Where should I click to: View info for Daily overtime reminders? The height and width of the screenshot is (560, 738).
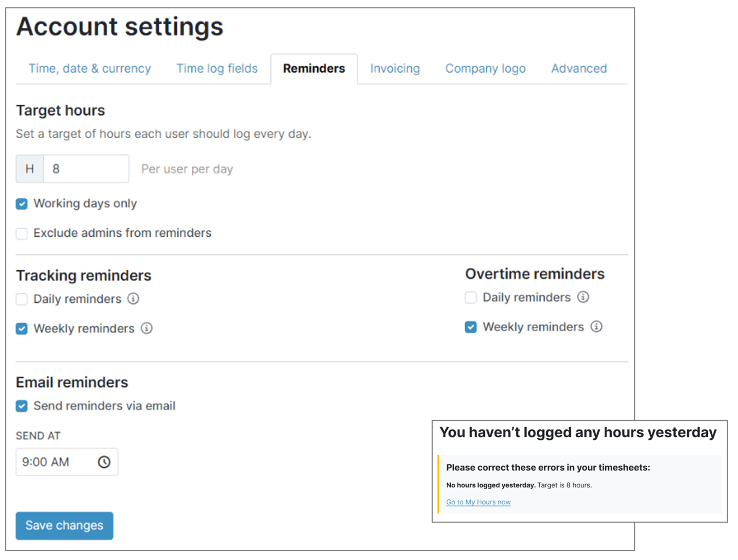click(x=583, y=297)
